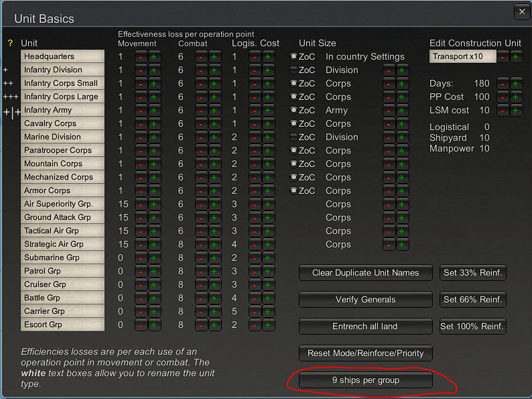532x399 pixels.
Task: Increase Mechanized Corps unit size
Action: click(402, 178)
